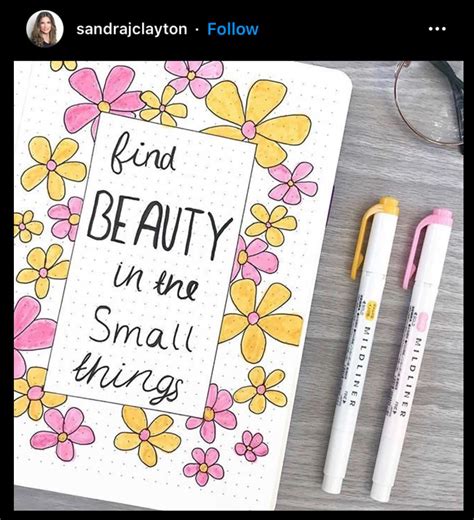
Task: Click the word BEAUTY in the journal
Action: 158,226
